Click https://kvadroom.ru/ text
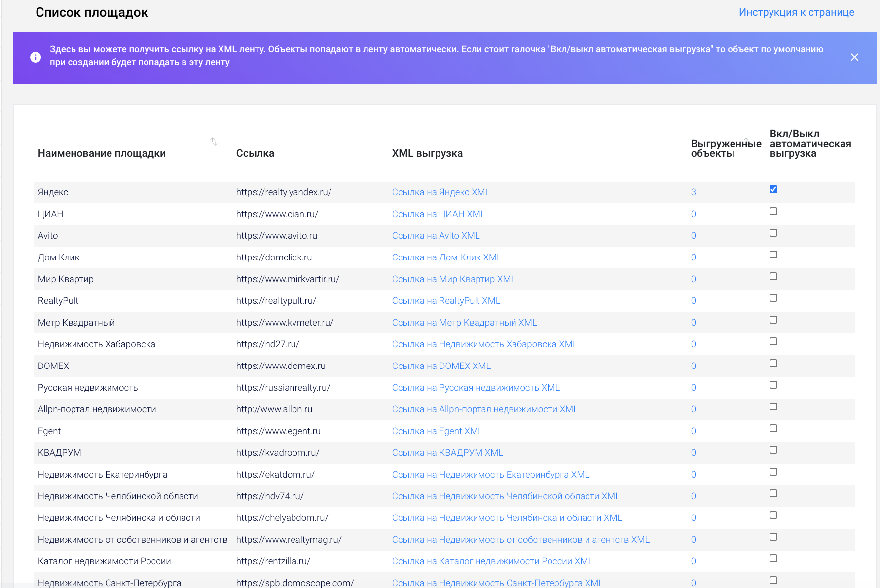 coord(278,453)
